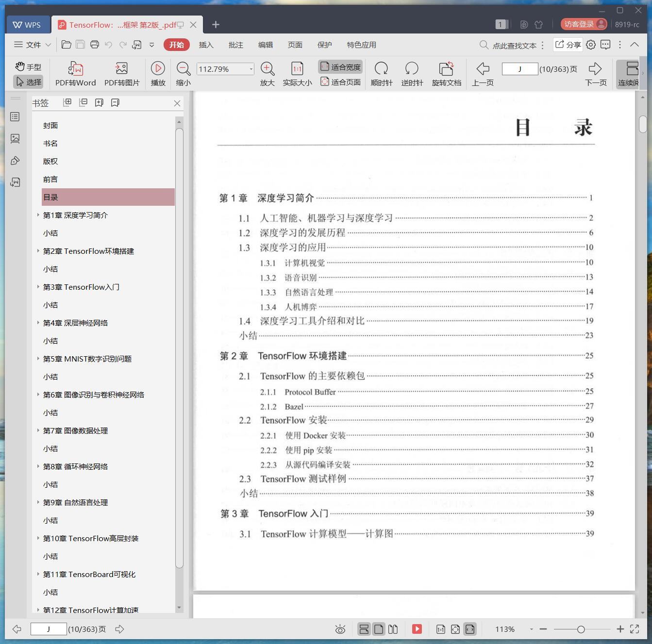Zoom out with the 缩小 magnifier
The height and width of the screenshot is (644, 652).
pyautogui.click(x=183, y=74)
